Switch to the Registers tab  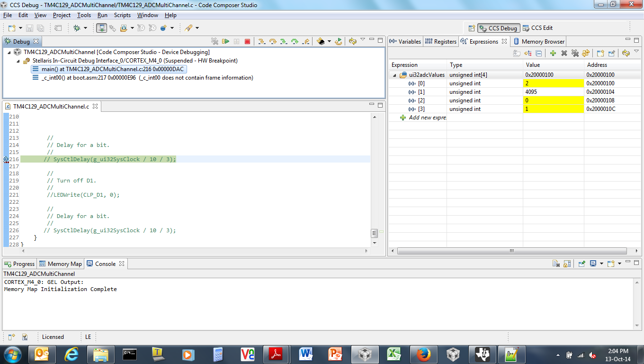tap(441, 42)
